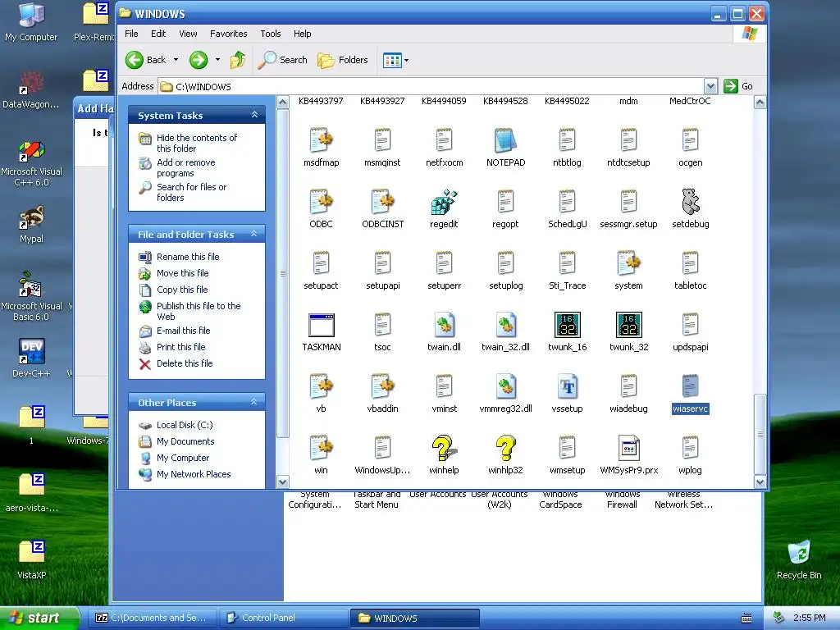This screenshot has height=630, width=840.
Task: Select the winhelp question mark icon
Action: pyautogui.click(x=444, y=449)
